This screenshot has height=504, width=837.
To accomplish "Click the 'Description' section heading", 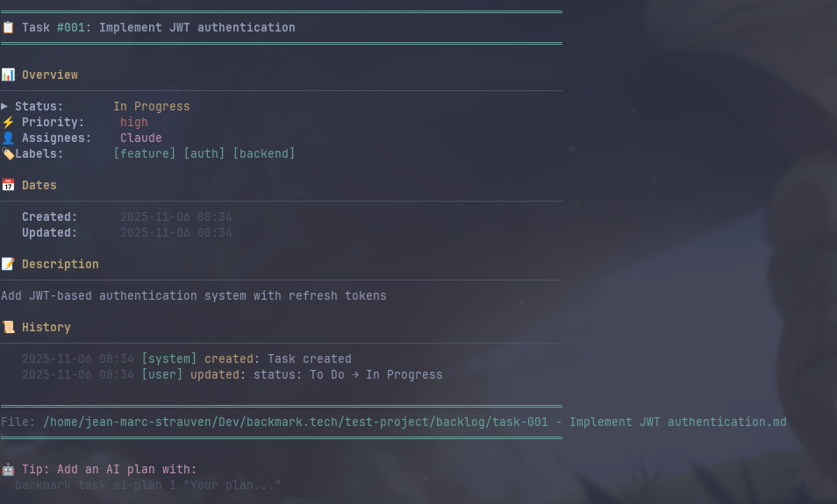I will [x=61, y=265].
